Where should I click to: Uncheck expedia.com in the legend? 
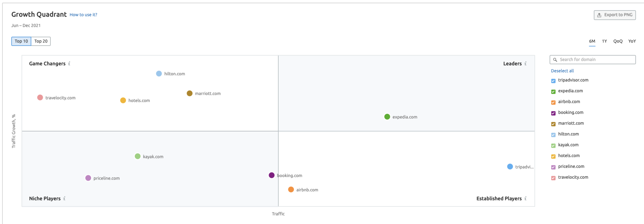click(x=553, y=92)
